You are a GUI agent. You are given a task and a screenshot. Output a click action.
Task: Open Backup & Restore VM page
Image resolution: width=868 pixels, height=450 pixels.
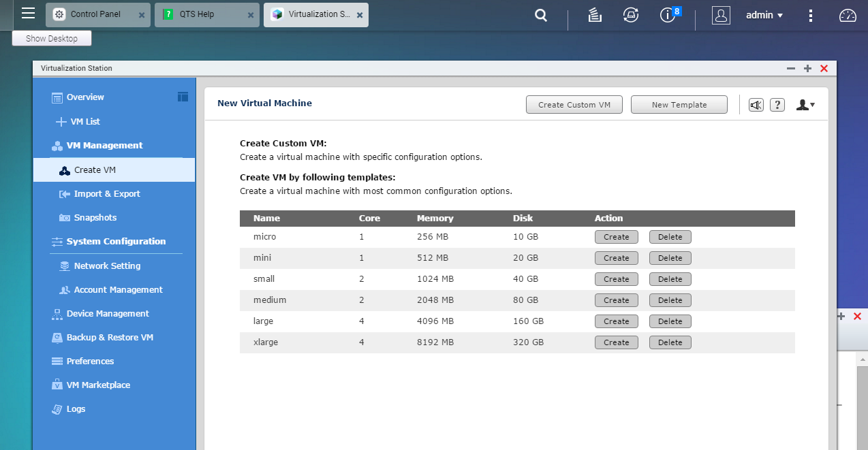click(x=110, y=337)
